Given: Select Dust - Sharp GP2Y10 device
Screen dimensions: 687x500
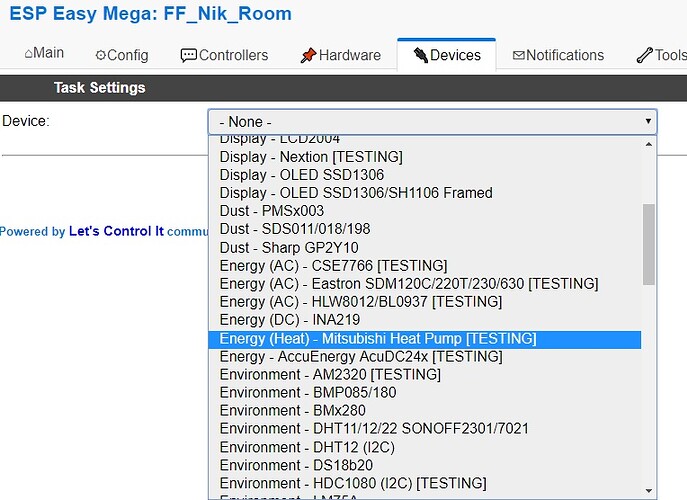Looking at the screenshot, I should (289, 247).
